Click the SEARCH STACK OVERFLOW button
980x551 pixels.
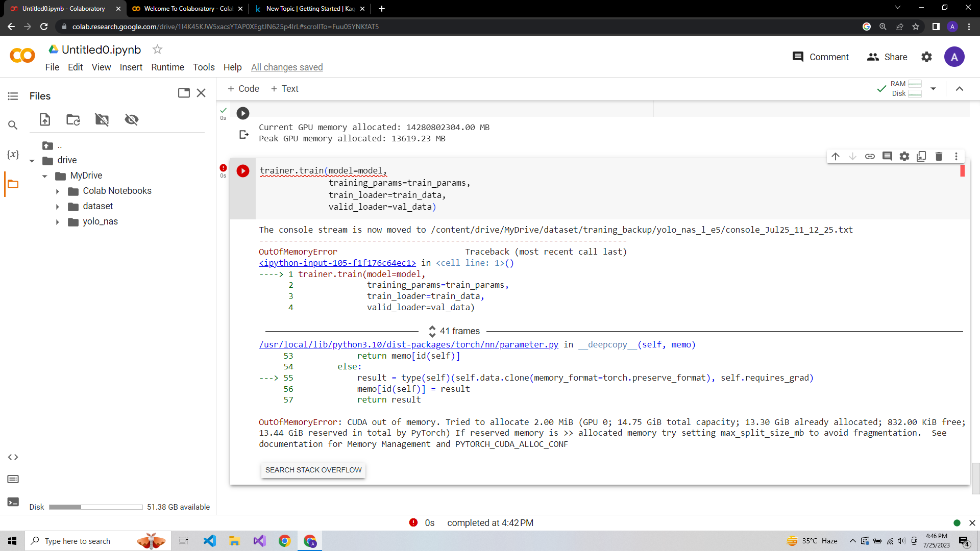coord(313,470)
